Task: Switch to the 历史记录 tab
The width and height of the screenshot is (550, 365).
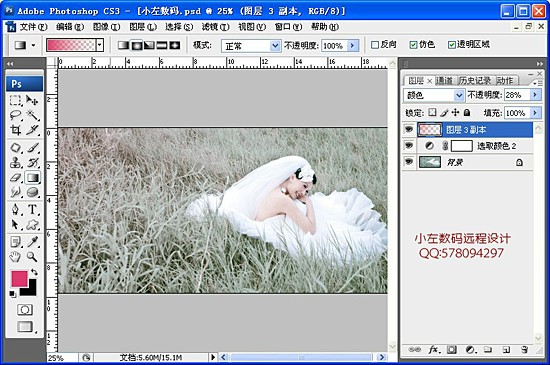Action: coord(475,81)
